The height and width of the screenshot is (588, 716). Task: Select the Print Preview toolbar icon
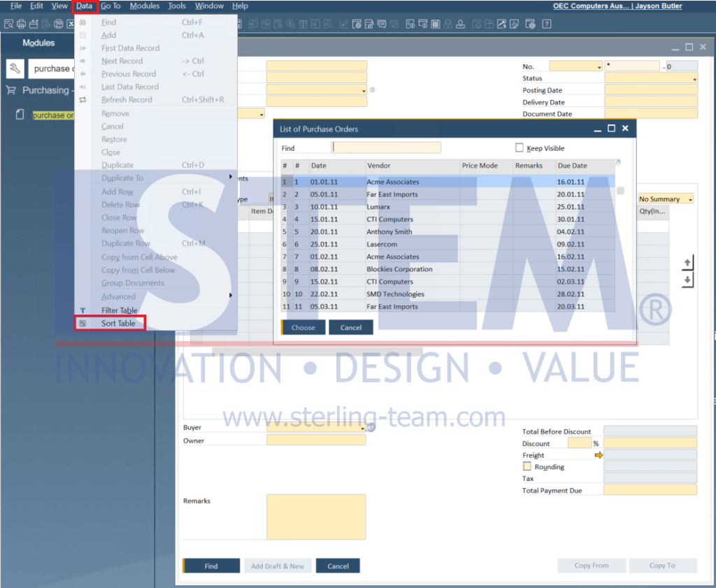point(9,24)
